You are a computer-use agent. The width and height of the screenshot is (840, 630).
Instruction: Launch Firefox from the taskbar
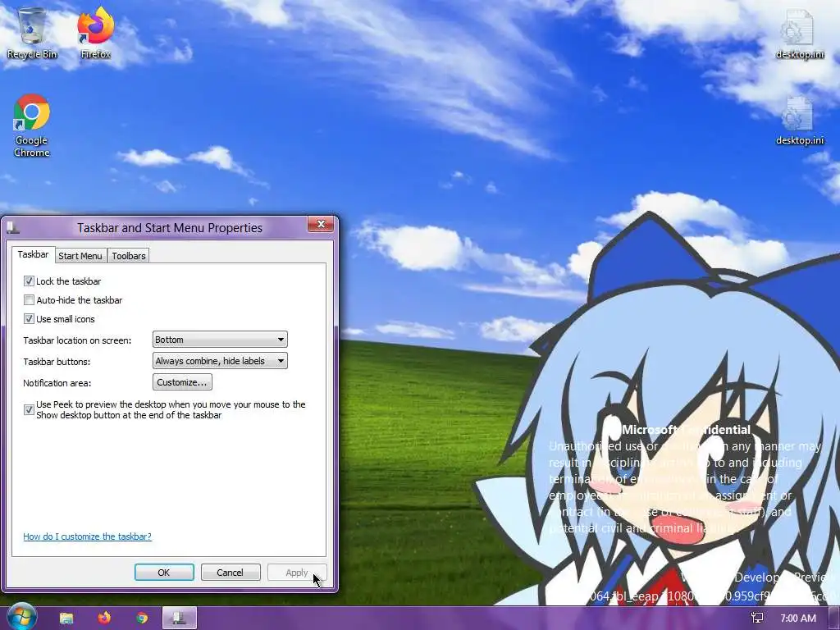[104, 619]
